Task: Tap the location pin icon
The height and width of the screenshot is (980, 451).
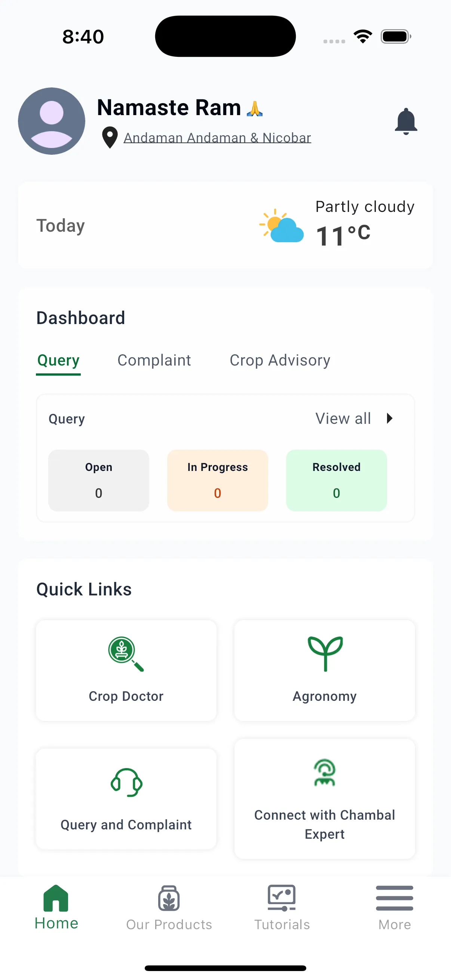Action: 110,137
